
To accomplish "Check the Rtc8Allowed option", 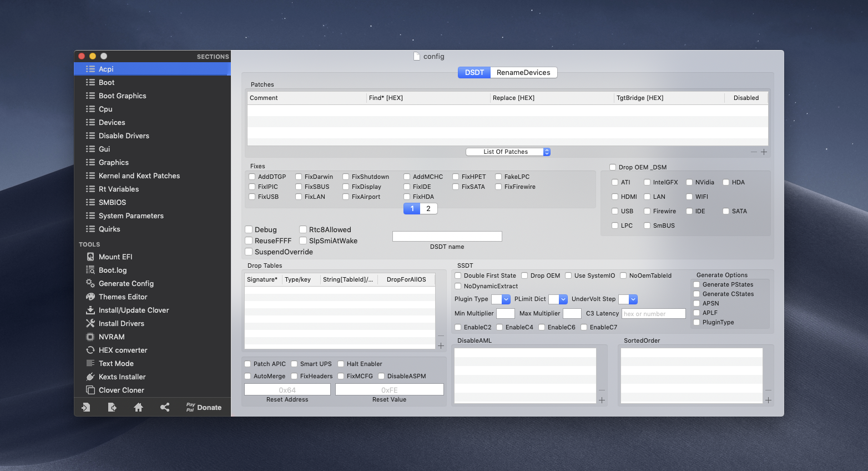I will 303,229.
